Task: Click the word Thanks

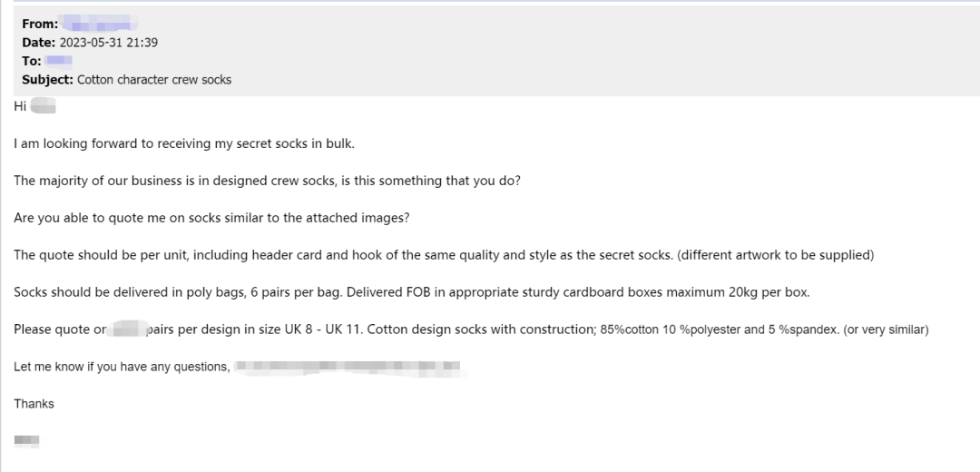Action: 34,404
